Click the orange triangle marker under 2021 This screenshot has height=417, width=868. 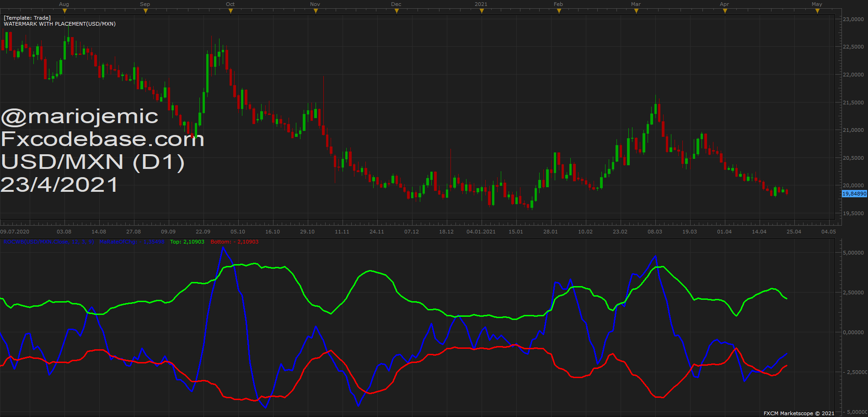point(482,11)
